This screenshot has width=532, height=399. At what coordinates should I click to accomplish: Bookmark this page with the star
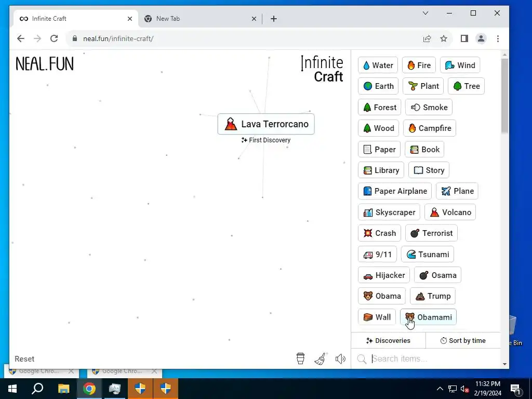[x=444, y=38]
